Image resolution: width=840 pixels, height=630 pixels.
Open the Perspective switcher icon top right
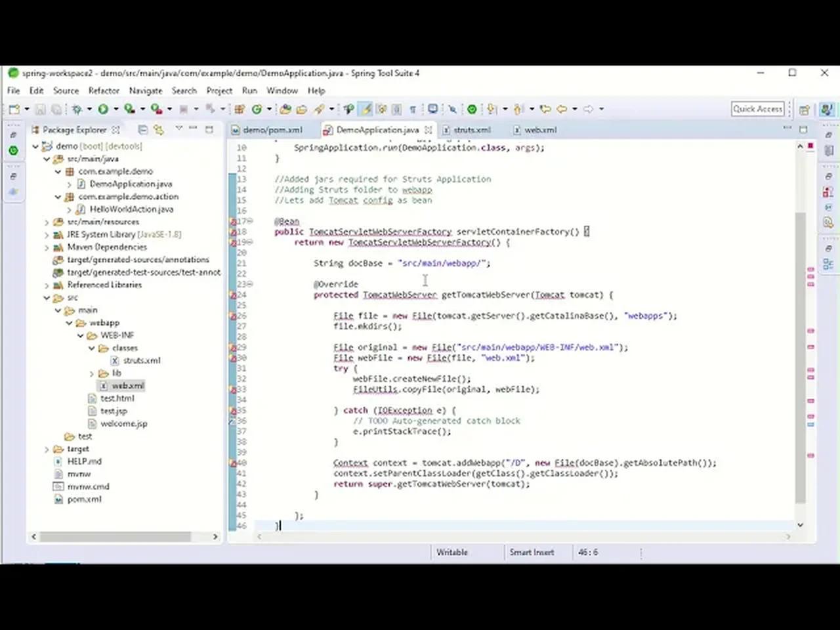805,109
